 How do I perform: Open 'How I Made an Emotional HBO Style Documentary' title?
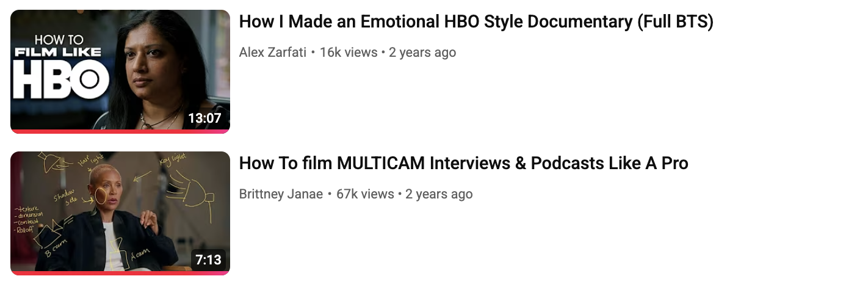476,22
